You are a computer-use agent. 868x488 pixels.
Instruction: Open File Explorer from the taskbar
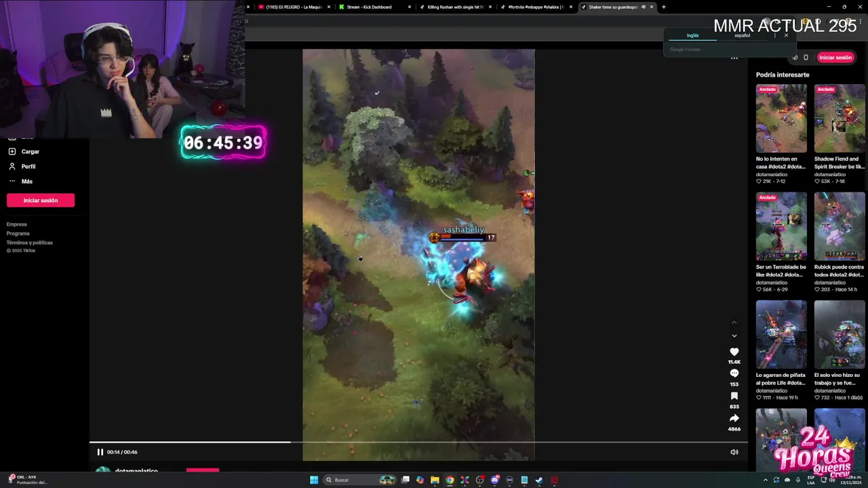point(435,480)
